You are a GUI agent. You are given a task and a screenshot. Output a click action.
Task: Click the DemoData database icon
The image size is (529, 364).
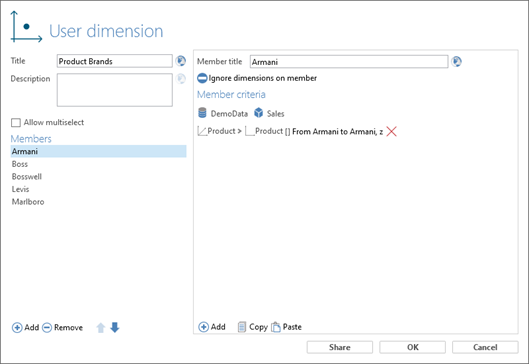point(202,113)
